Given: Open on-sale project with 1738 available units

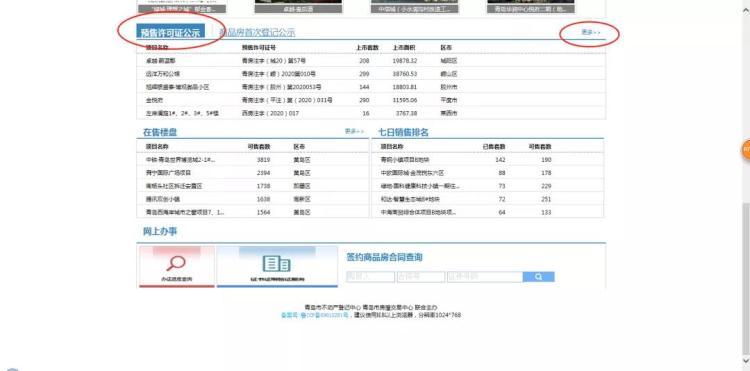Looking at the screenshot, I should pos(174,186).
